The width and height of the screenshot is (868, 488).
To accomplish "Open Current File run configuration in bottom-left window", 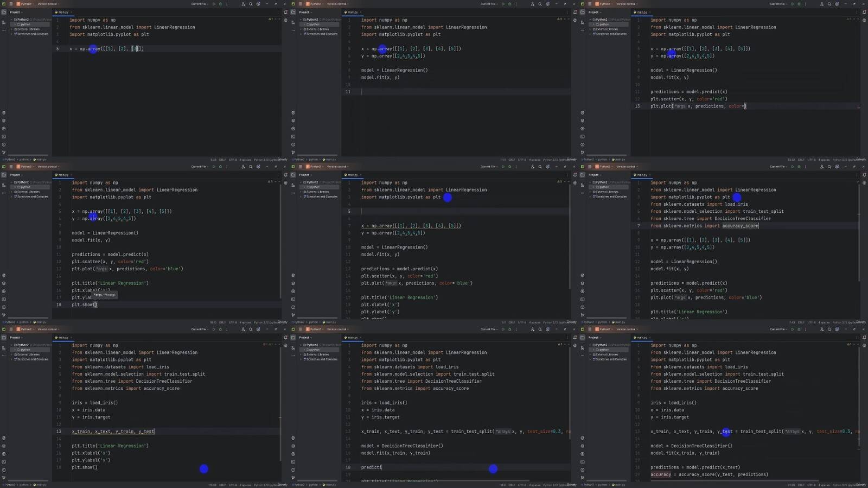I will [x=200, y=329].
